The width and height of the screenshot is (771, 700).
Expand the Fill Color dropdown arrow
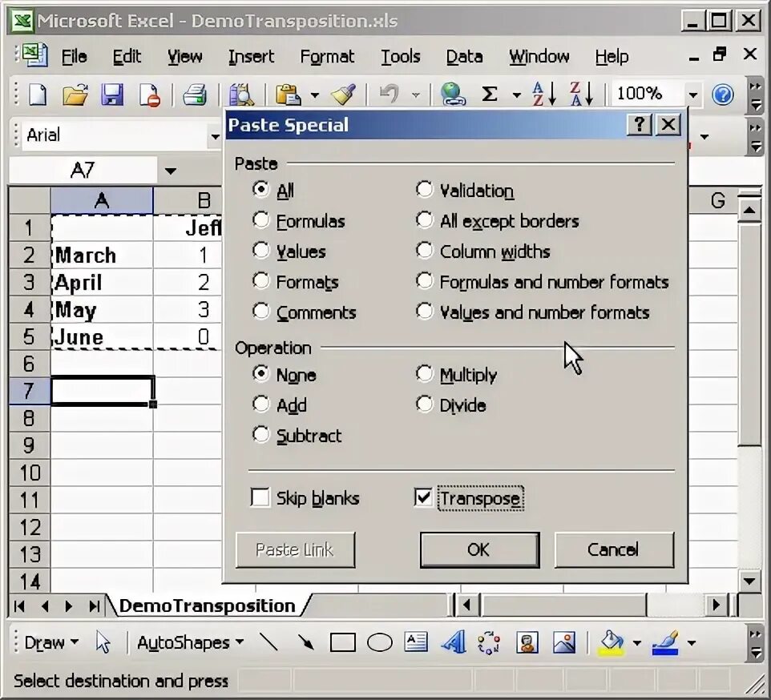pos(637,642)
